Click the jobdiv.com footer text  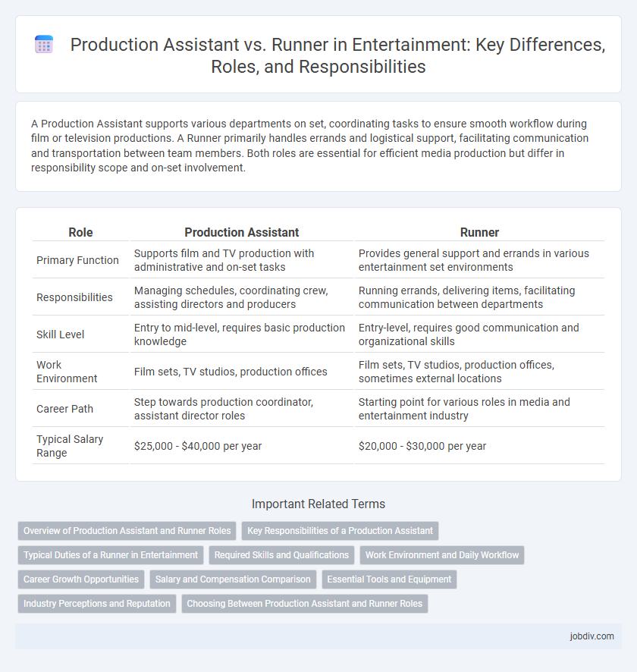click(x=591, y=636)
